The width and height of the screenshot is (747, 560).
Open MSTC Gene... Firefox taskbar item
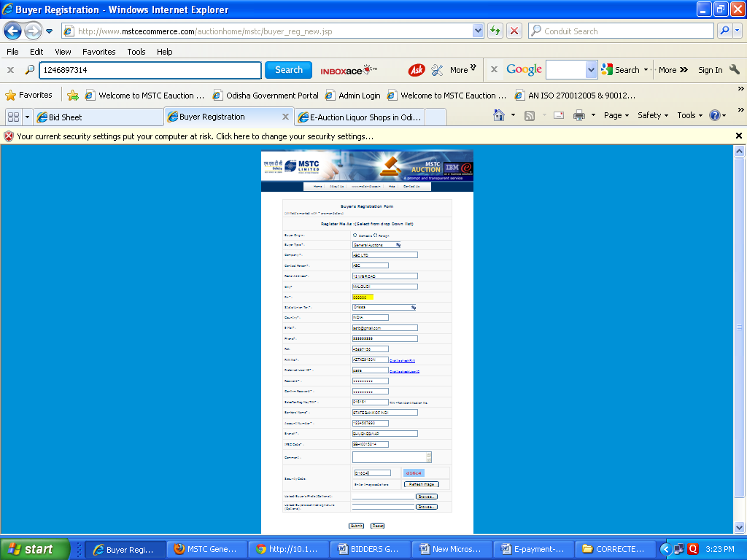(206, 549)
